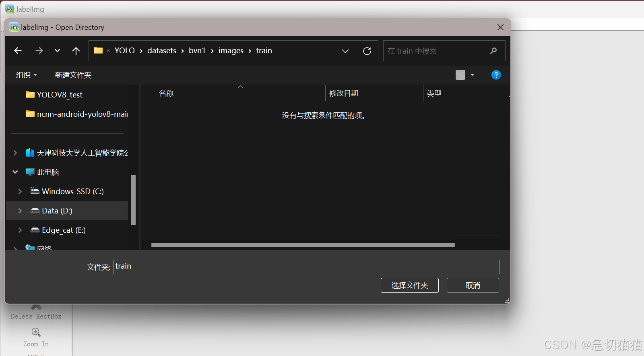Open recent locations dropdown arrow
Viewport: 644px width, 356px height.
coord(57,51)
